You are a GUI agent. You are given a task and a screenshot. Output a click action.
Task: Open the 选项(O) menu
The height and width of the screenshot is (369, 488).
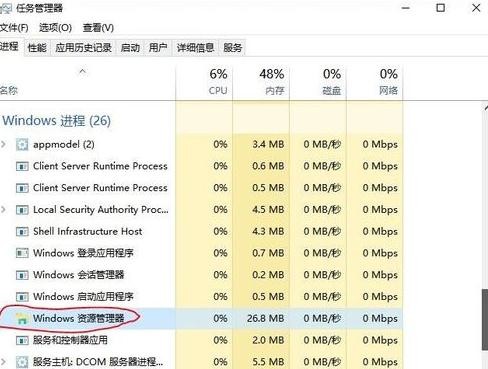tap(55, 28)
